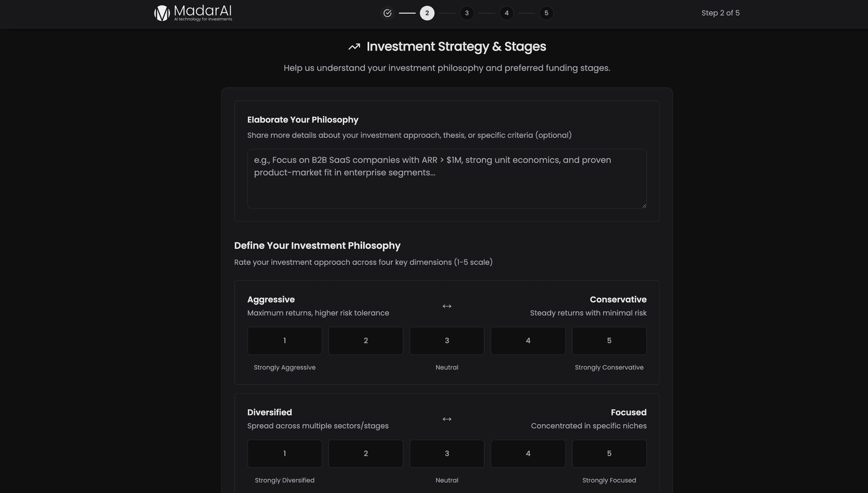Click the completed step checkmark icon
The width and height of the screenshot is (868, 493).
tap(387, 13)
